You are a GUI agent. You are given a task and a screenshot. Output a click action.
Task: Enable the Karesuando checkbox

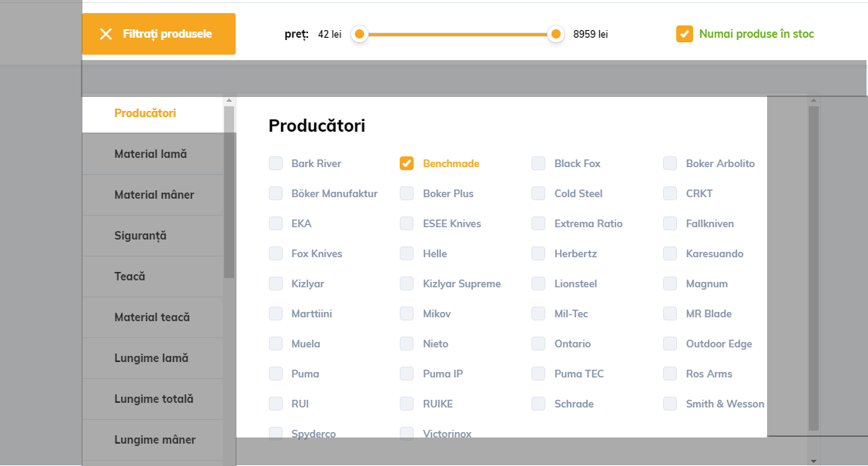pos(670,253)
